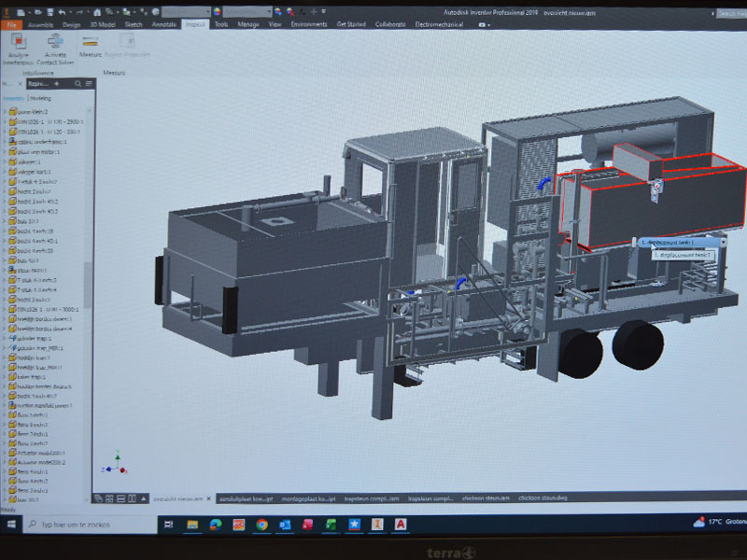Viewport: 747px width, 560px height.
Task: Click Analyze Interference tool
Action: point(18,49)
